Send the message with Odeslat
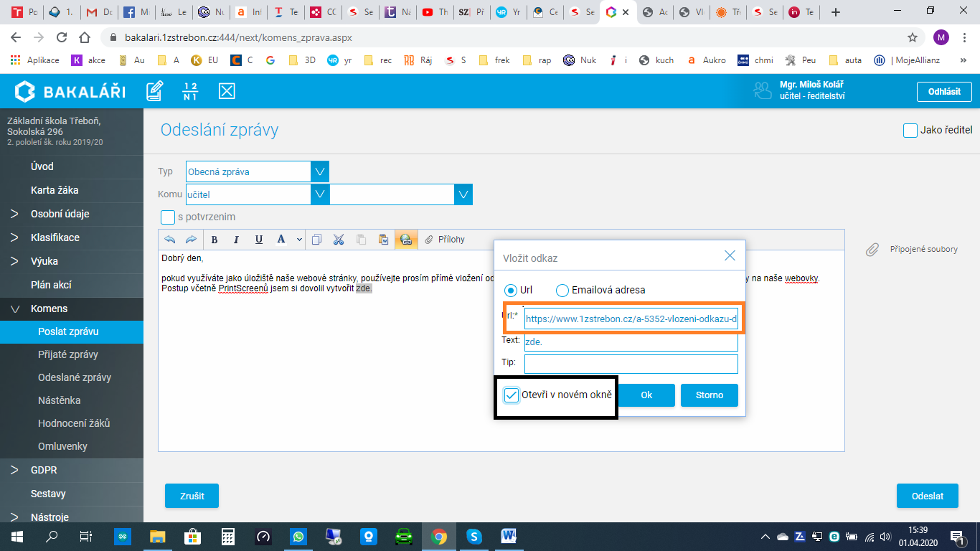The width and height of the screenshot is (980, 551). (x=928, y=496)
